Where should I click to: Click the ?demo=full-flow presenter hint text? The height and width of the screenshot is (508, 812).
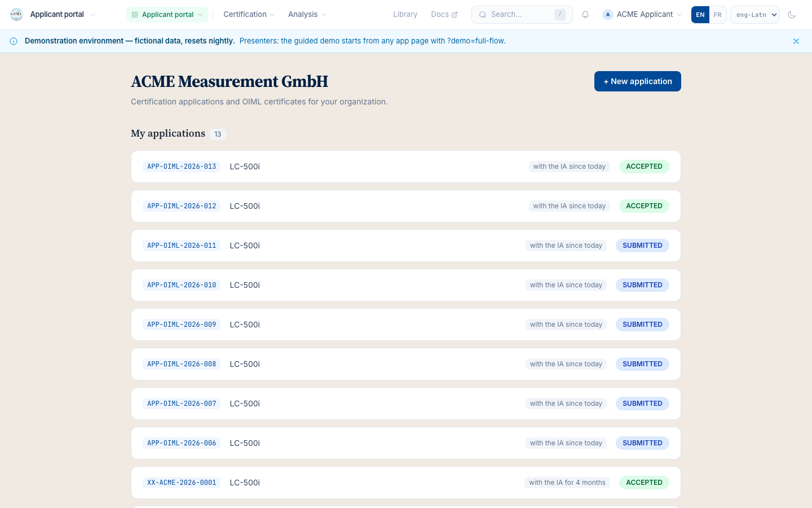pos(476,41)
